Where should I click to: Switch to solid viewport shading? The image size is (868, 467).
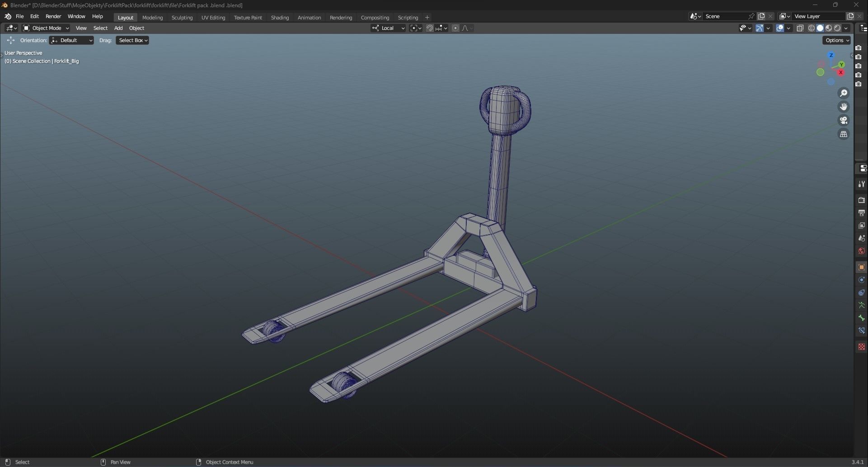click(x=820, y=28)
